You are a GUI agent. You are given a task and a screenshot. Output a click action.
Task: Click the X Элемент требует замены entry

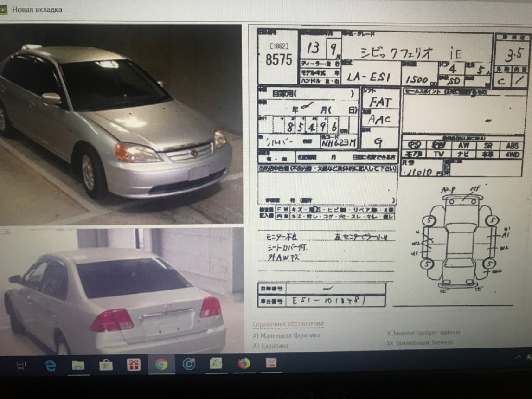(423, 333)
